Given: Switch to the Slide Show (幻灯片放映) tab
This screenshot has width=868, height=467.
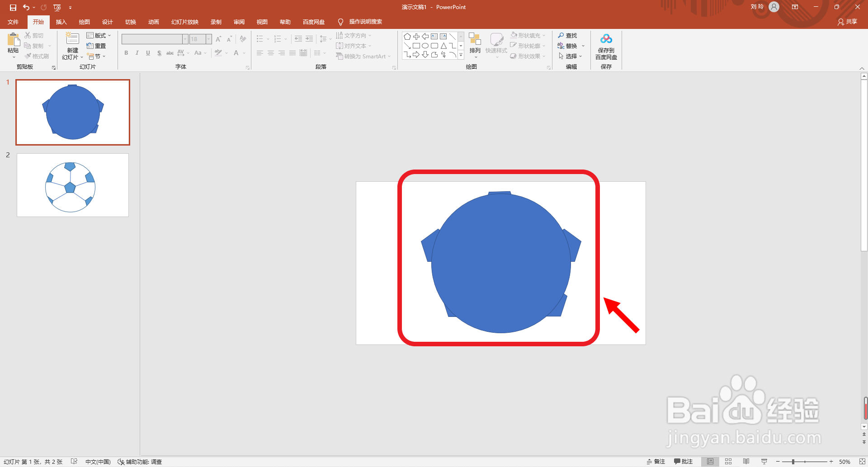Looking at the screenshot, I should [x=185, y=22].
